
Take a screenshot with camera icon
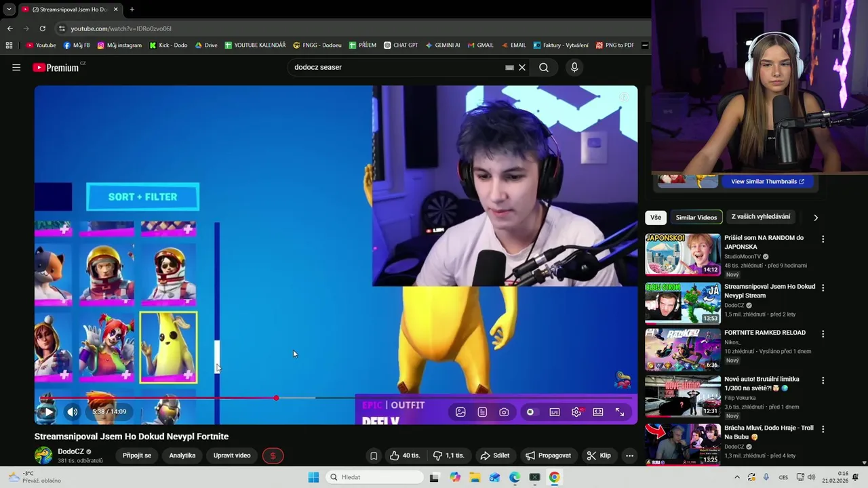(504, 411)
